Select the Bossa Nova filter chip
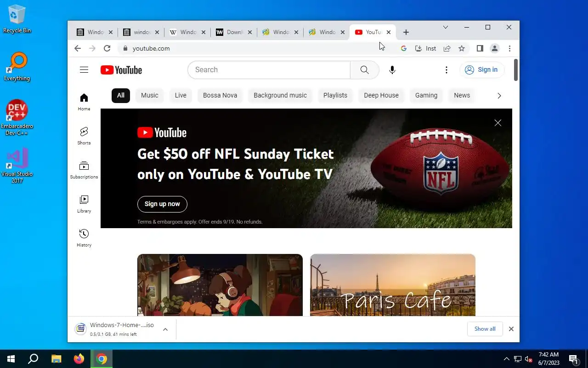 click(220, 95)
